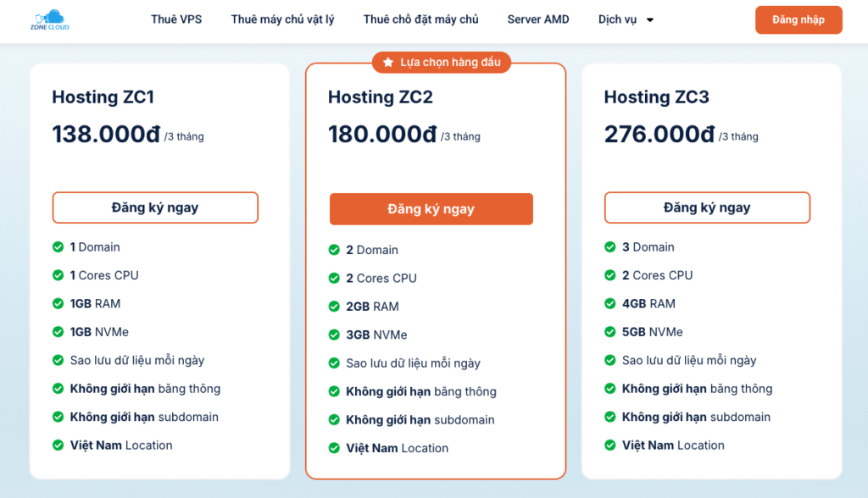
Task: Click the star icon in top-choice badge
Action: (x=387, y=63)
